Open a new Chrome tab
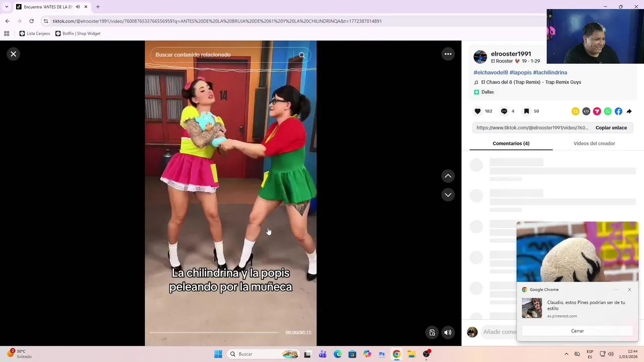This screenshot has width=644, height=362. click(x=98, y=7)
